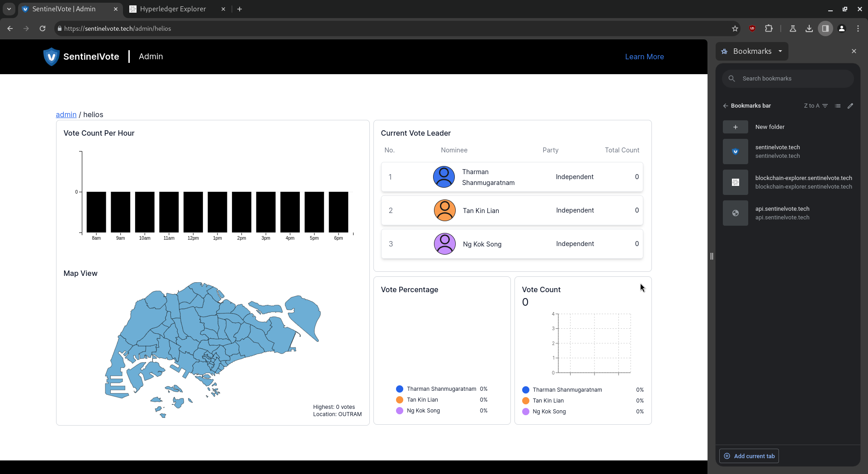Click the Vote Count line chart grid
Image resolution: width=868 pixels, height=474 pixels.
pos(594,343)
